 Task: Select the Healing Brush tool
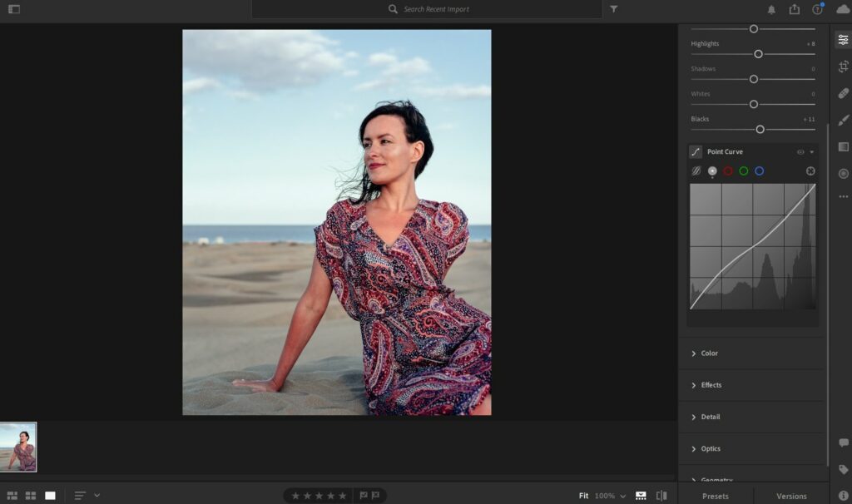pos(843,94)
